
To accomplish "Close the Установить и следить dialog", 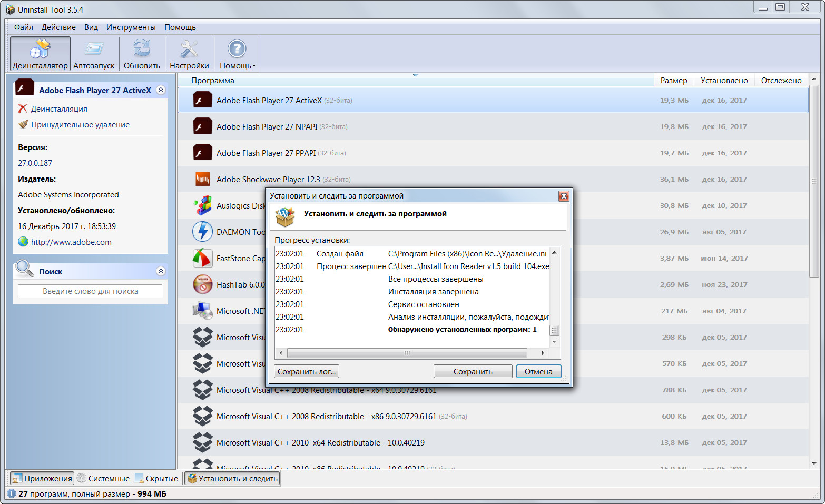I will click(564, 196).
